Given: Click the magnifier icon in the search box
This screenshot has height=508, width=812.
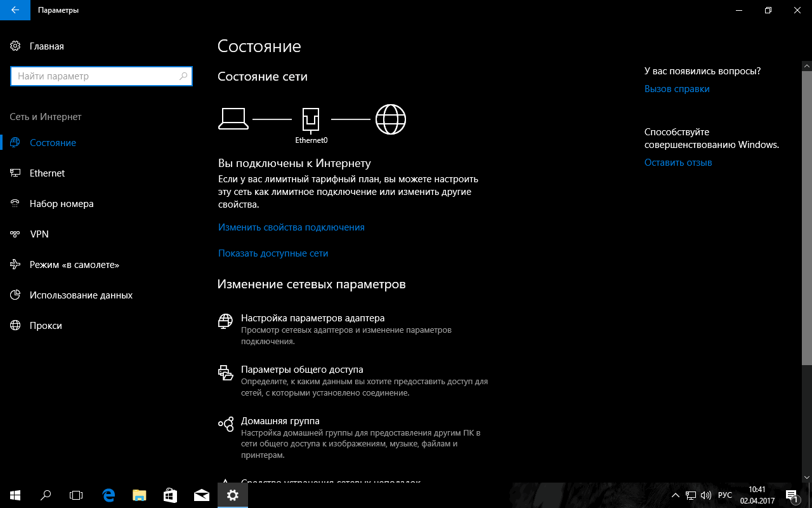Looking at the screenshot, I should click(183, 76).
